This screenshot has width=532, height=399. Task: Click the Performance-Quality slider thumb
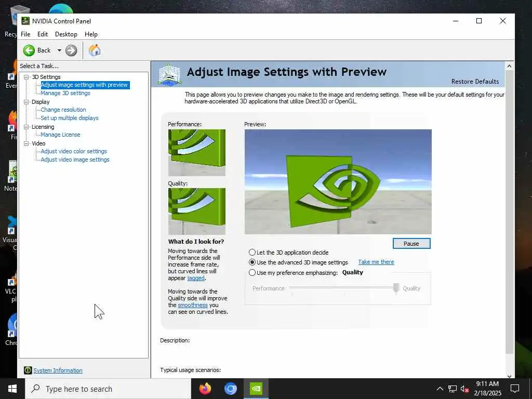(396, 288)
